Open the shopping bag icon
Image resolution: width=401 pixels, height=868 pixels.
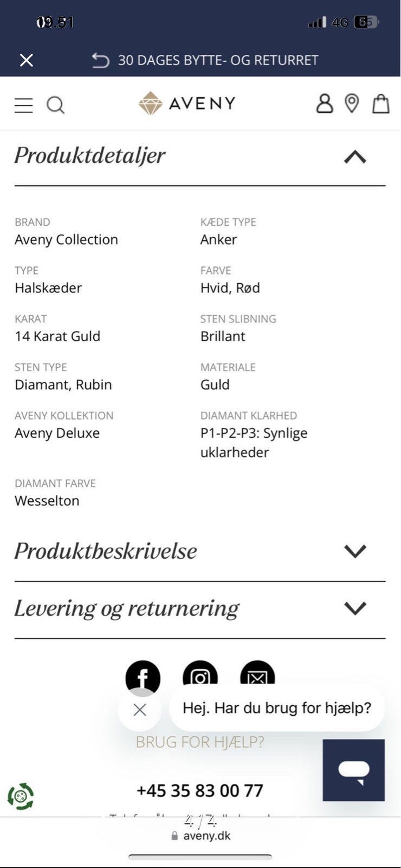(381, 103)
